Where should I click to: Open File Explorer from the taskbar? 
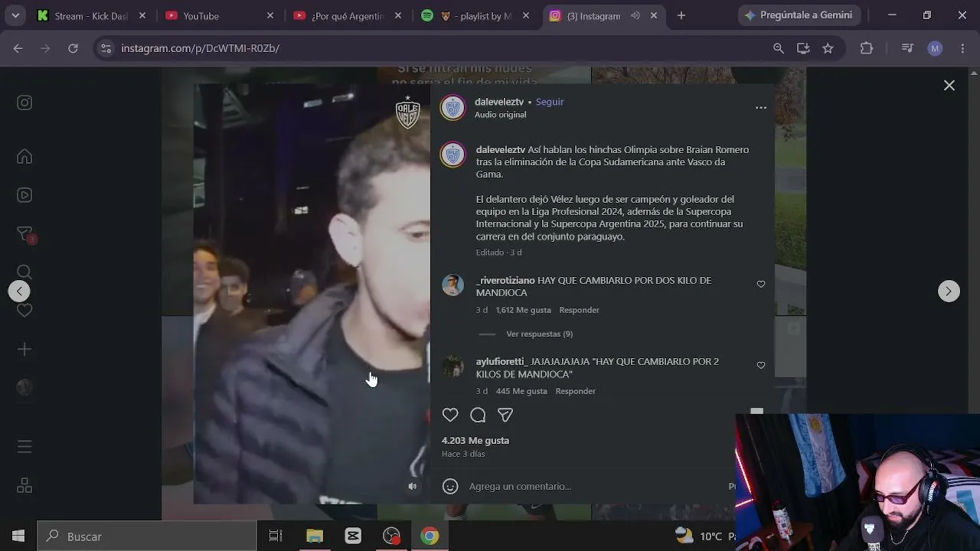pos(315,536)
